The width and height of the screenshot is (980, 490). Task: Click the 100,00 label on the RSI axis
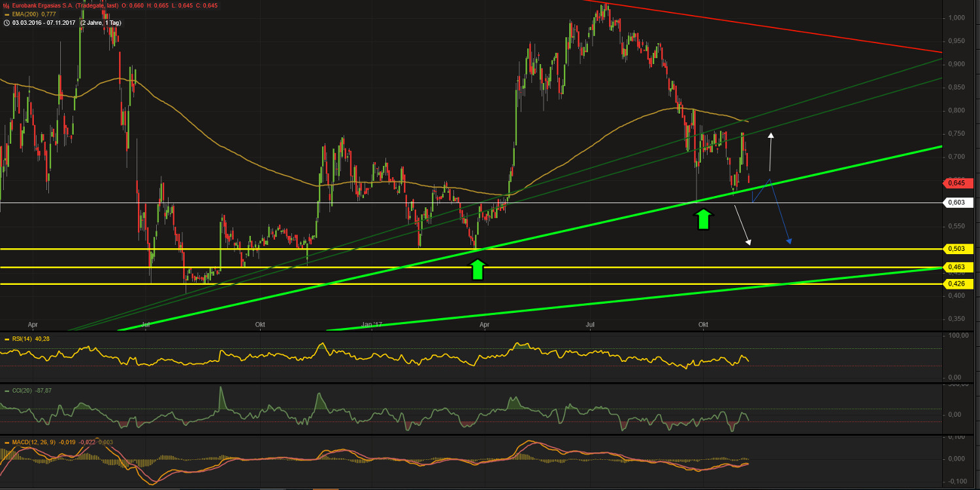click(x=958, y=336)
